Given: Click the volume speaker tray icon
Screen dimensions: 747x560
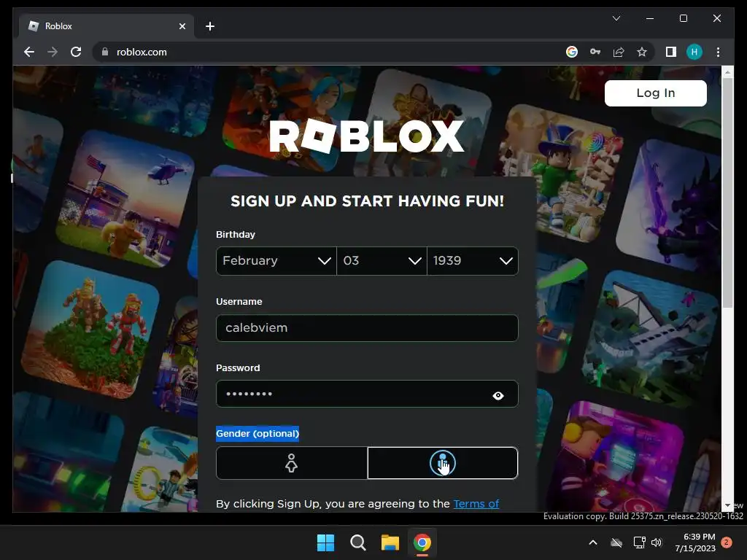Looking at the screenshot, I should coord(657,542).
